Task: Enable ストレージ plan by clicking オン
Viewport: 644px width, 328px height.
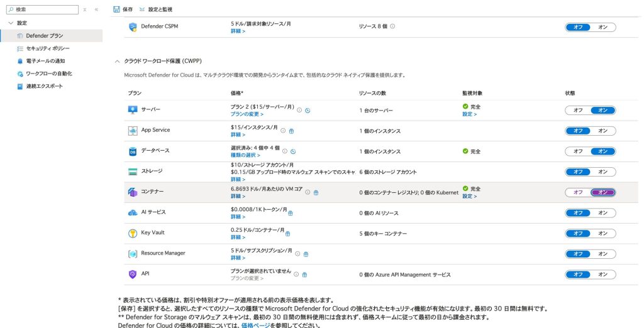Action: (602, 172)
